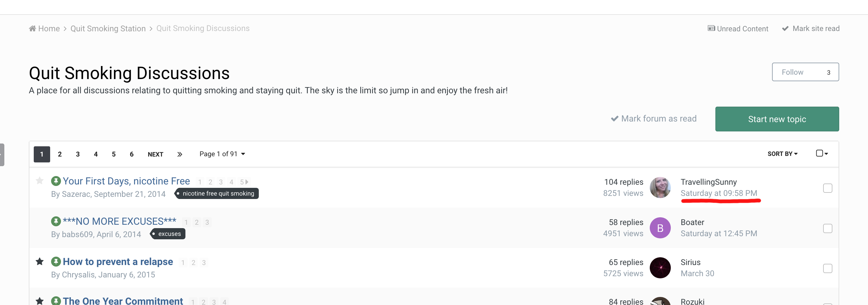Click NEXT in pagination
868x305 pixels.
(155, 154)
